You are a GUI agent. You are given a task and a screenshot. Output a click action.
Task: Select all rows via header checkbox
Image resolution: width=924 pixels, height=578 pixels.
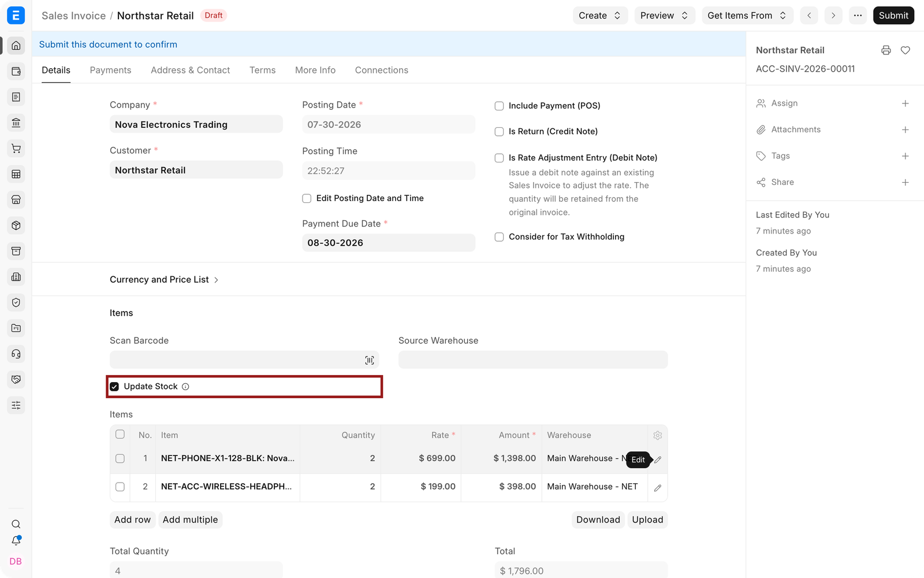(x=120, y=434)
